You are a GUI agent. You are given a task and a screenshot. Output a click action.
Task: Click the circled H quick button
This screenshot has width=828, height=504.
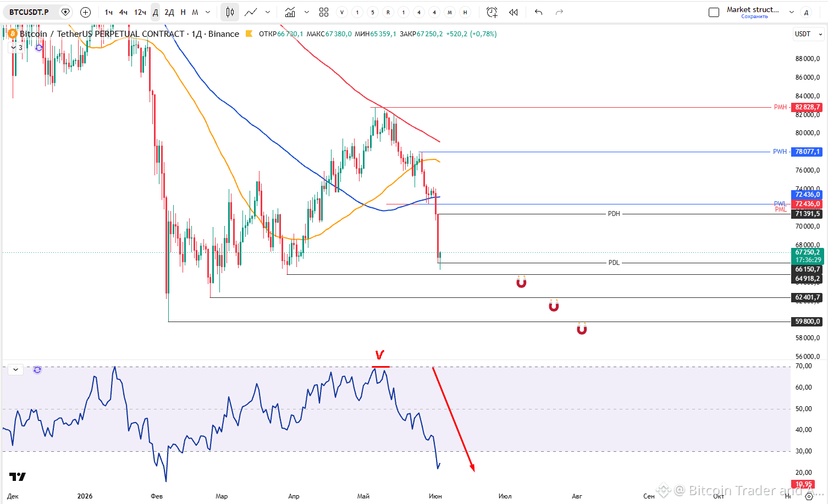(465, 12)
